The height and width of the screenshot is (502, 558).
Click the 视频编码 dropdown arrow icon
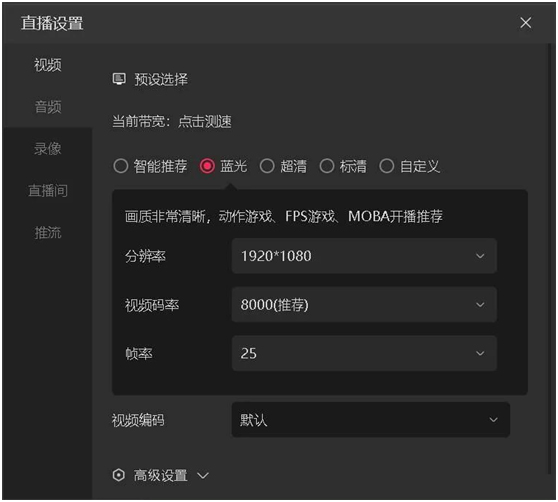pos(493,420)
